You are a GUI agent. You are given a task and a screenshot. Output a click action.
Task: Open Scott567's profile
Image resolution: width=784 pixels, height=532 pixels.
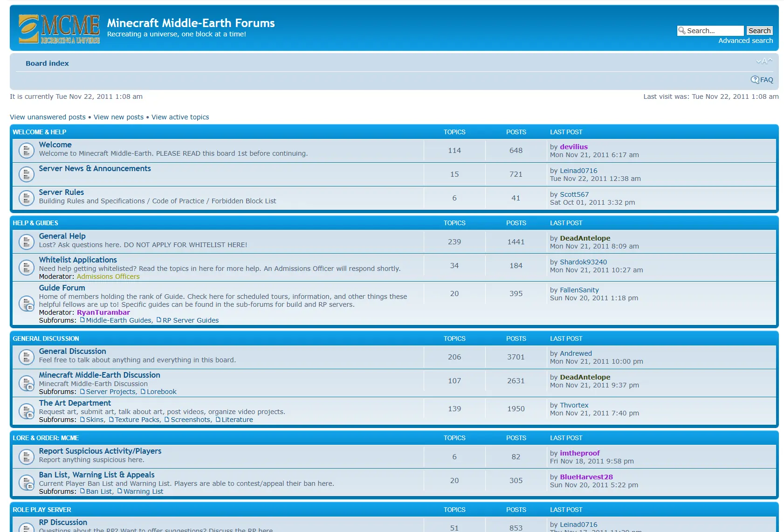point(574,194)
